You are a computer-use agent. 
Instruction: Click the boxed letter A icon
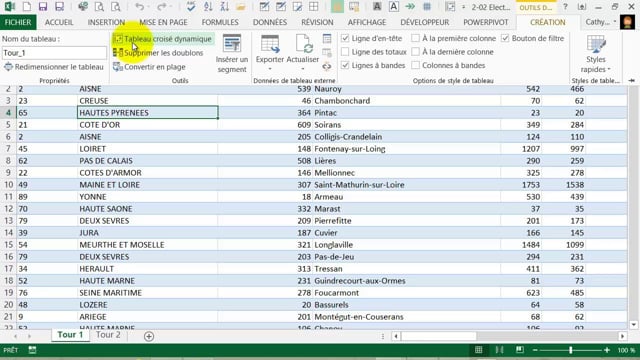coord(393,7)
